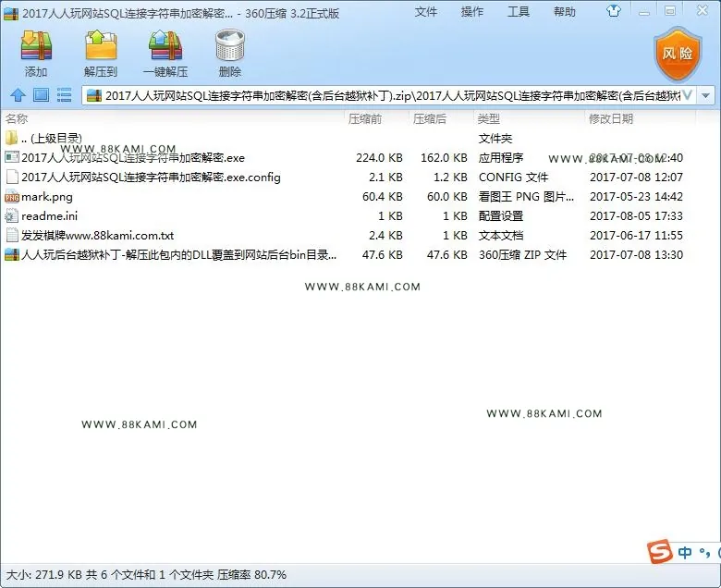721x588 pixels.
Task: Click the 解压到 (Extract to) icon
Action: pos(101,46)
